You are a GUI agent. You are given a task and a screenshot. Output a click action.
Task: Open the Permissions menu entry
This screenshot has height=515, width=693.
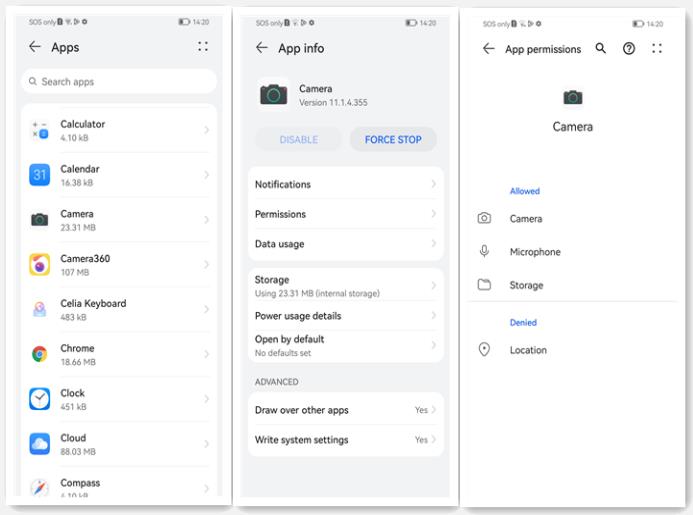[x=281, y=214]
